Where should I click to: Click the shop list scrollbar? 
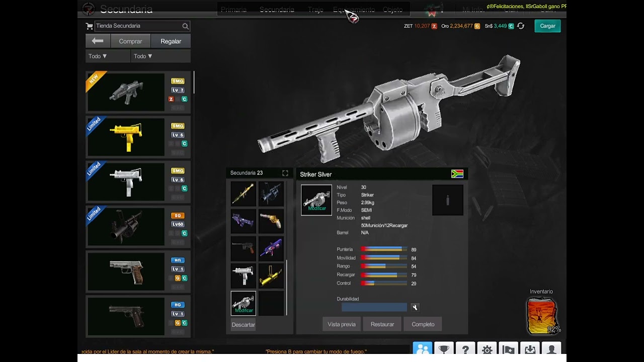[x=194, y=82]
